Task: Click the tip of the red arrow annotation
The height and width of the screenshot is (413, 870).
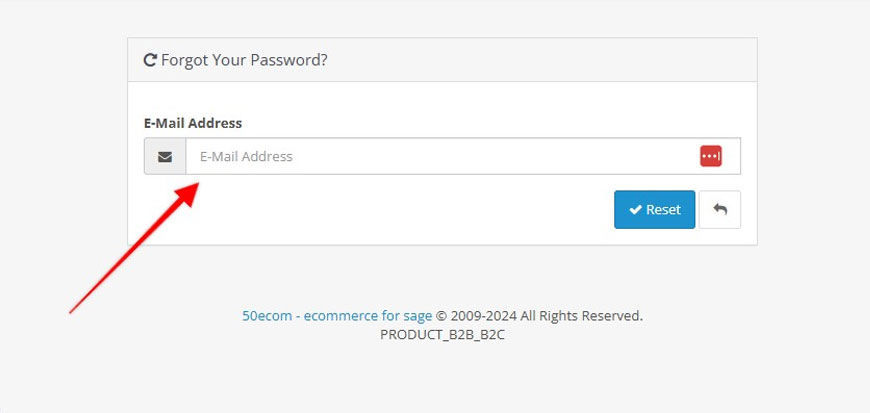Action: [x=196, y=186]
